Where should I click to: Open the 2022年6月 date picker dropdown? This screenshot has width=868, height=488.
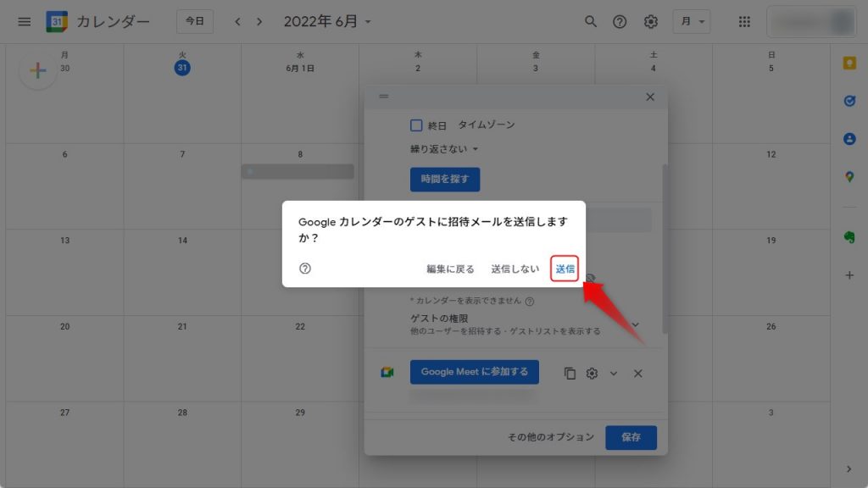(327, 21)
